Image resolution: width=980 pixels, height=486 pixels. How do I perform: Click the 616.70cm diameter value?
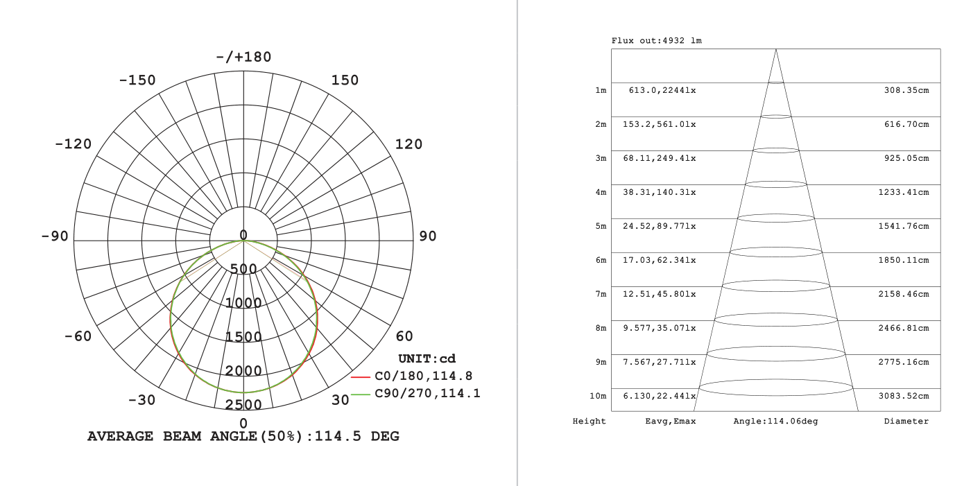click(x=906, y=124)
